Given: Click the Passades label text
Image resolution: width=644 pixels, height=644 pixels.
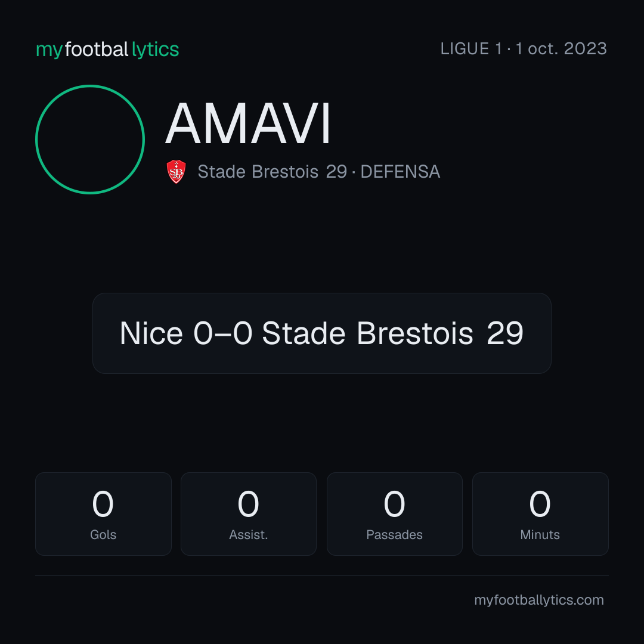Looking at the screenshot, I should (x=394, y=535).
